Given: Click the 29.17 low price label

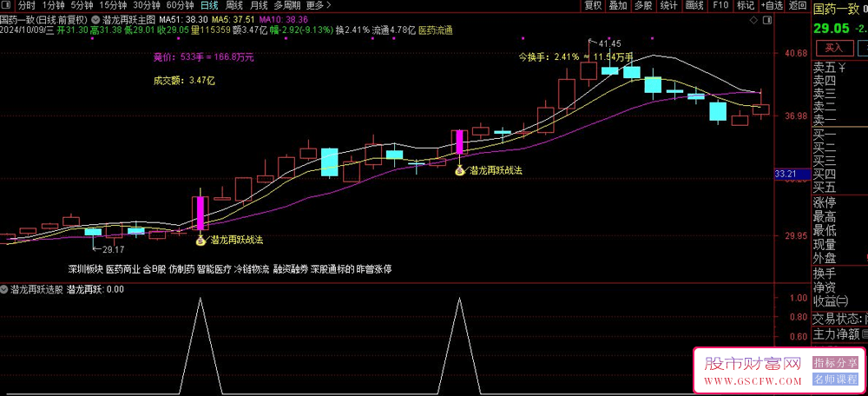Looking at the screenshot, I should tap(114, 250).
